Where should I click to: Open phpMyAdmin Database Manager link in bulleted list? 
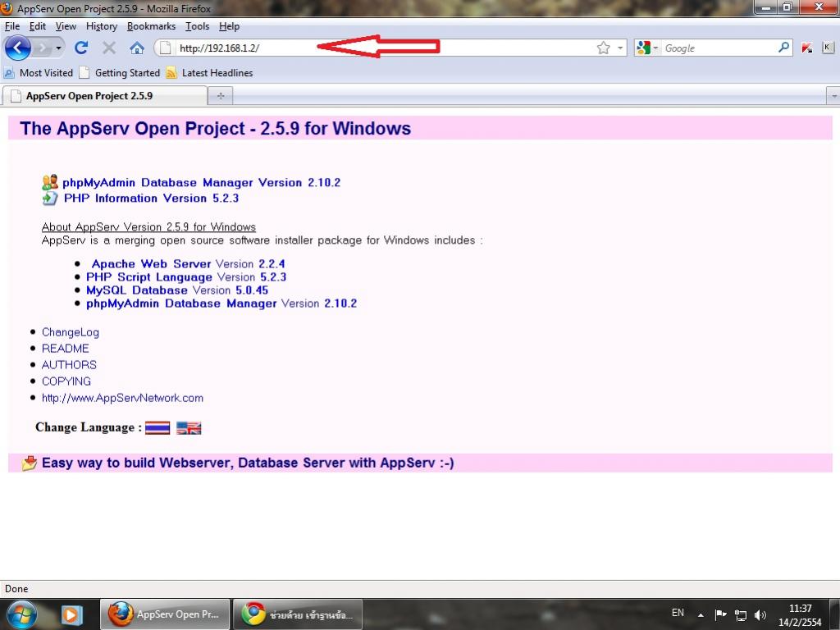181,304
